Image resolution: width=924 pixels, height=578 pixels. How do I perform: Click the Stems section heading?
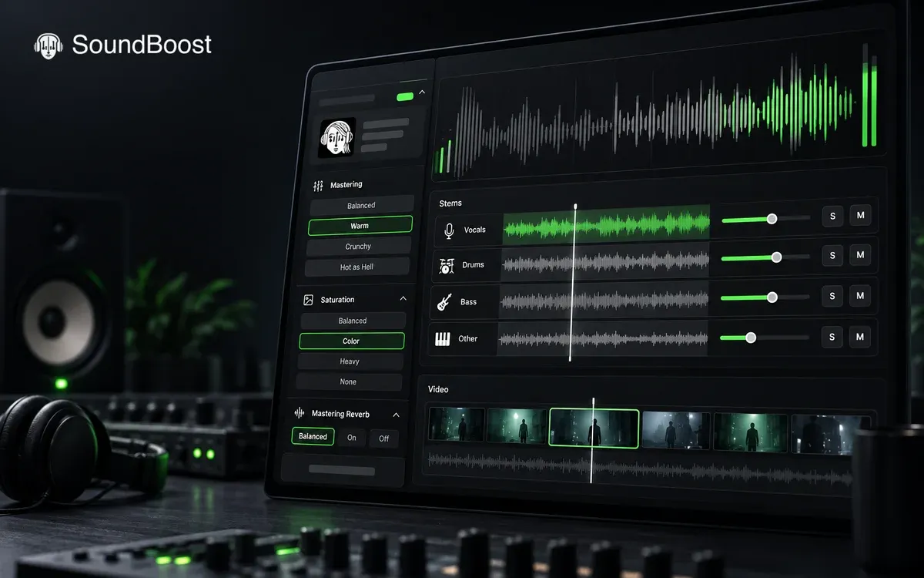[x=450, y=203]
